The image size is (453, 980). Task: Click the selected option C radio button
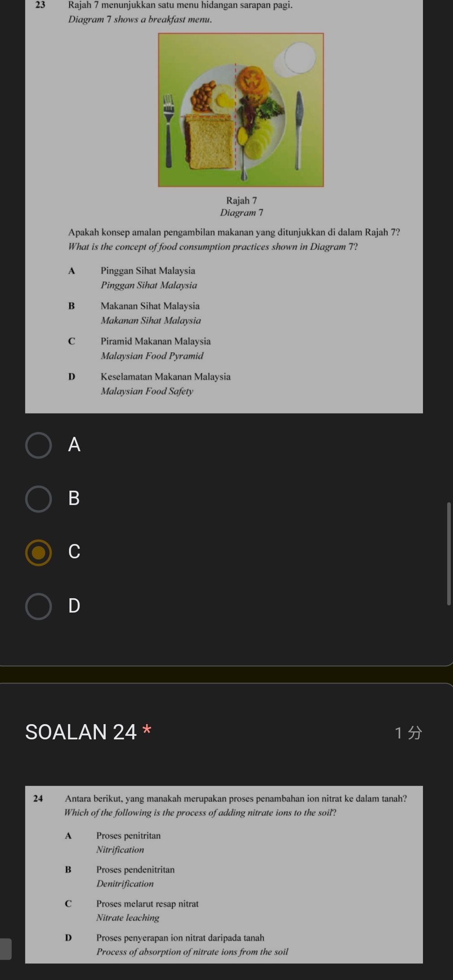39,553
